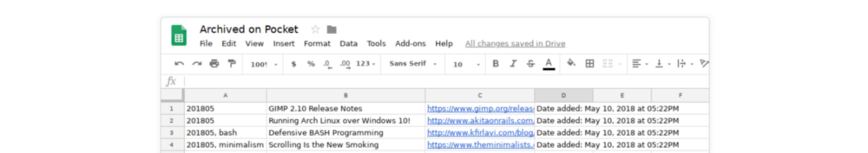Open the Tools menu
The image size is (868, 153).
click(x=376, y=44)
